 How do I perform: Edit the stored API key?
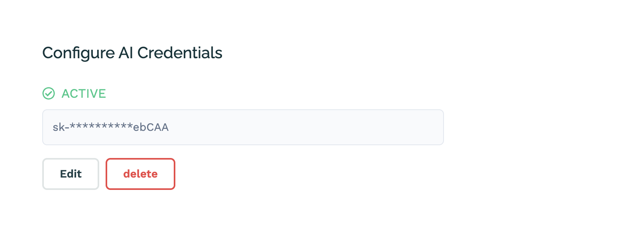click(71, 174)
